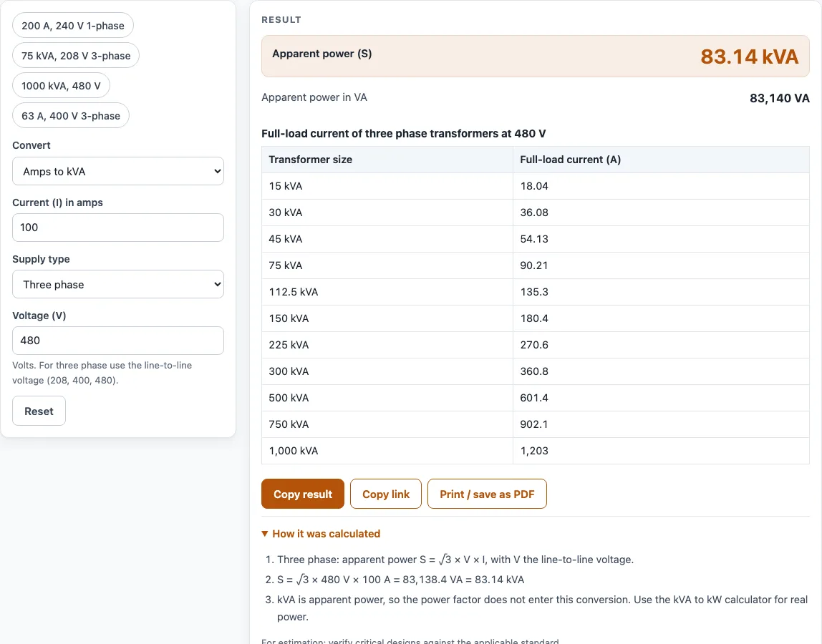Click calculation step one about three phase formula
Screen dimensions: 822x644
pyautogui.click(x=455, y=560)
